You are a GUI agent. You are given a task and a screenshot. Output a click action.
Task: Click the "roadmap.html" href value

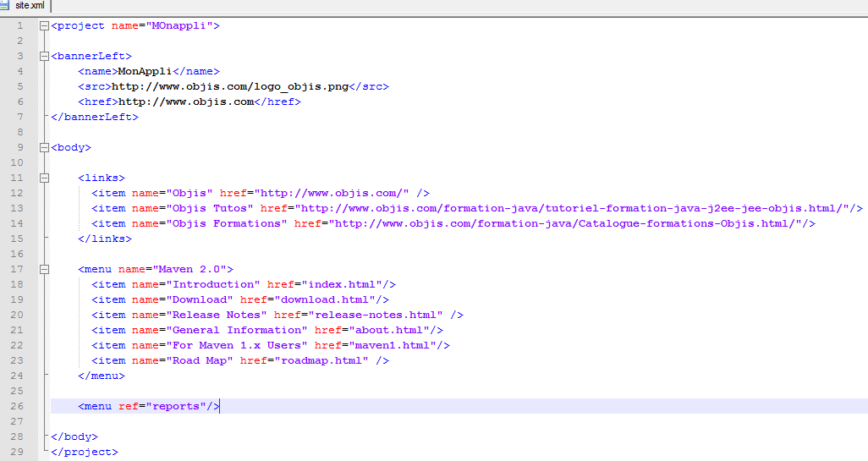pos(321,360)
